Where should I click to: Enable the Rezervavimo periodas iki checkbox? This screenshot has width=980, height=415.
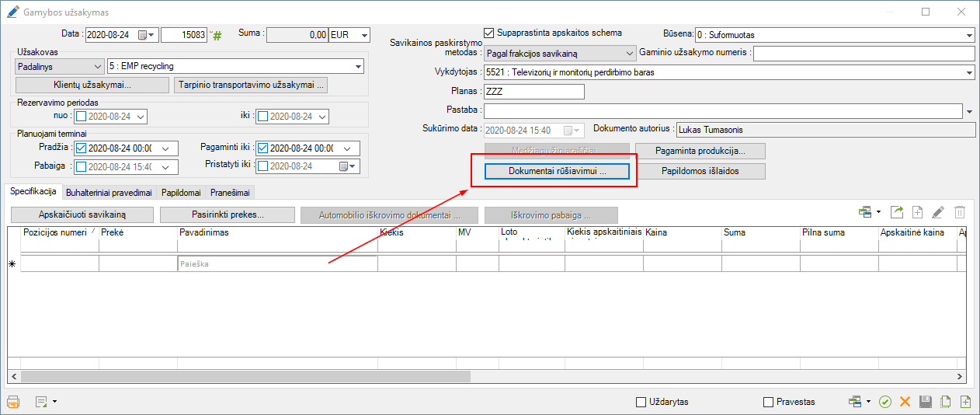pyautogui.click(x=262, y=117)
